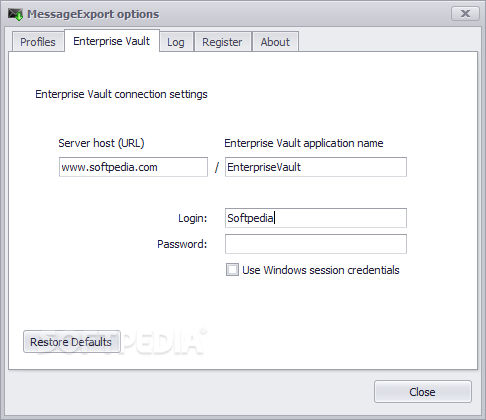The height and width of the screenshot is (420, 486).
Task: Click the 'Server host (URL)' label
Action: click(x=101, y=143)
